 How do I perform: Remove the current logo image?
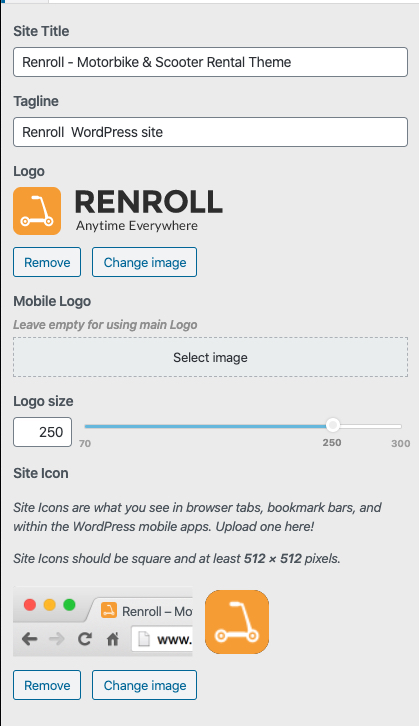47,262
